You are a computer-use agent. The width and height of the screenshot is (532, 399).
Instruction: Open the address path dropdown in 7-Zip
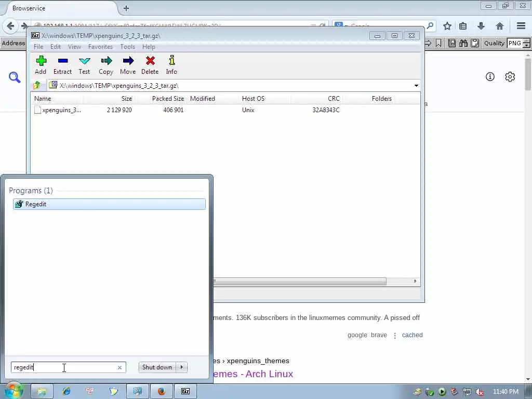(416, 86)
